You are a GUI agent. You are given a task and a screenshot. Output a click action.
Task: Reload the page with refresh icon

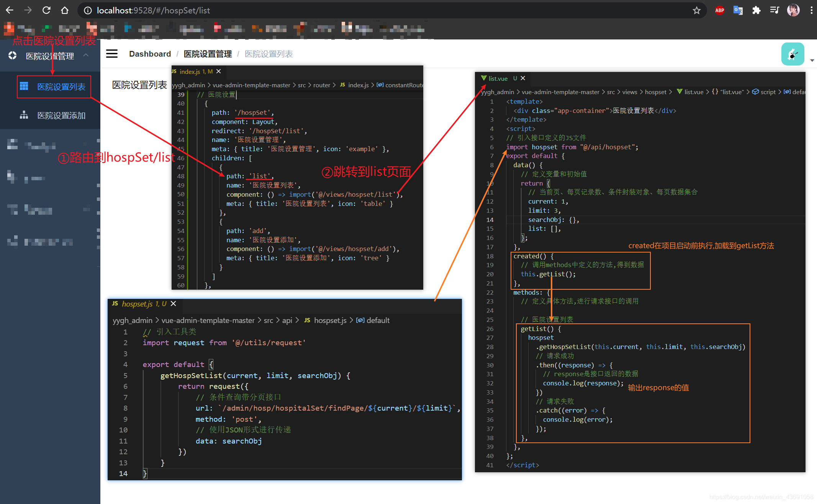point(46,10)
